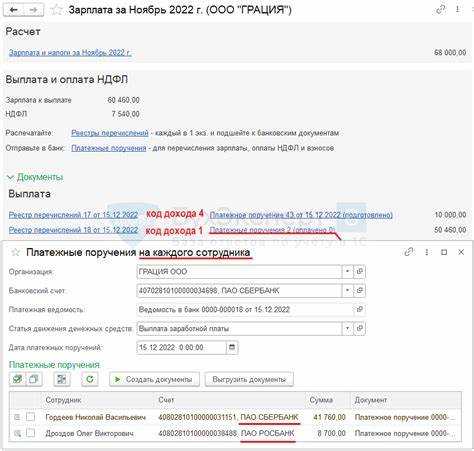
Task: Click row icon beside Гордеев Николай Васильевич
Action: pos(17,417)
